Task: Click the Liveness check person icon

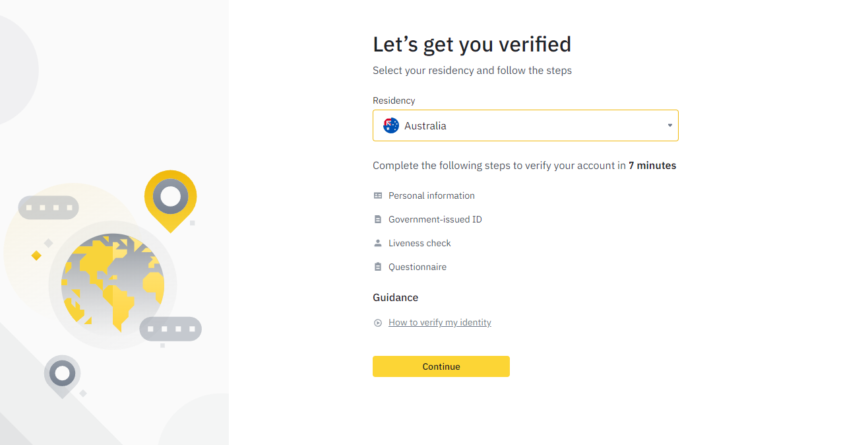Action: point(378,243)
